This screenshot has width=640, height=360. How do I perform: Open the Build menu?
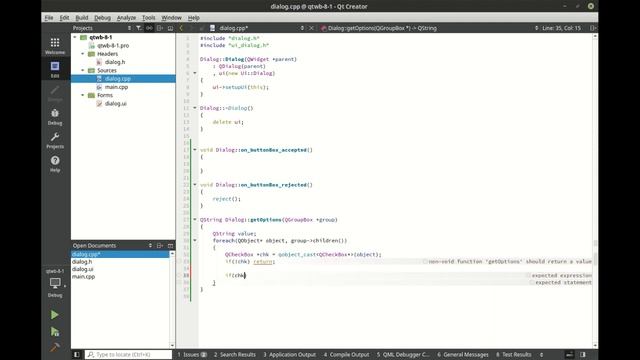click(82, 18)
